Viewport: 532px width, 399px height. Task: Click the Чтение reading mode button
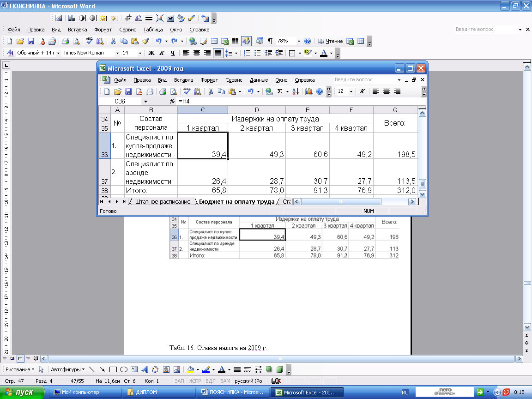[331, 41]
